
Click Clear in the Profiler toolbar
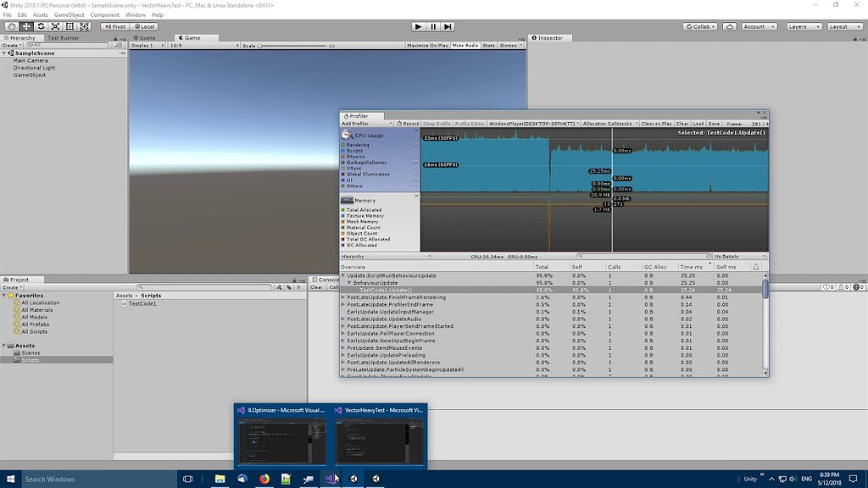[x=682, y=122]
